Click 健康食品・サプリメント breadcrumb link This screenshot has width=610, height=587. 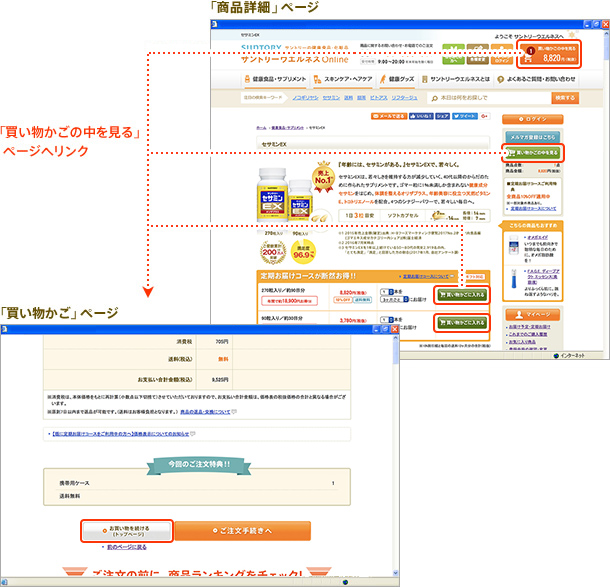287,128
